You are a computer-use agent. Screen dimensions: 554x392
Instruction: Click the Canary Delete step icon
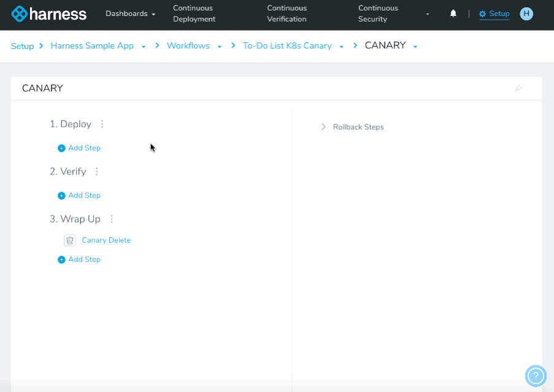[70, 240]
